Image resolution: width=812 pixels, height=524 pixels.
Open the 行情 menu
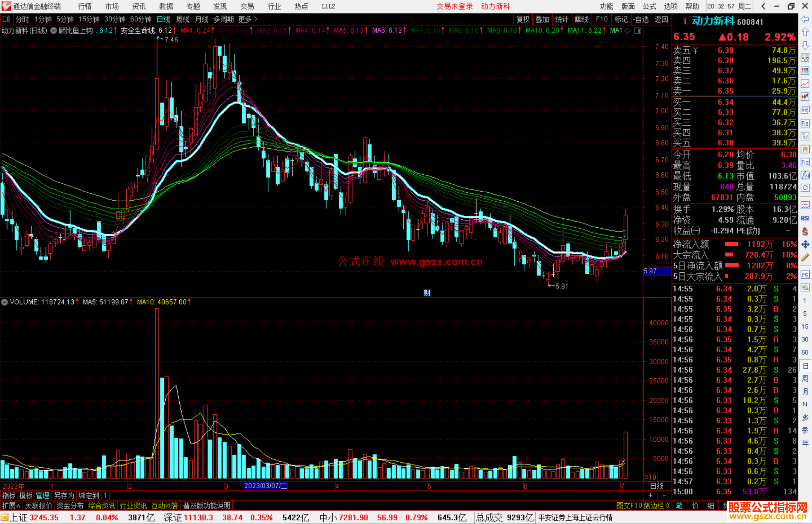click(85, 6)
